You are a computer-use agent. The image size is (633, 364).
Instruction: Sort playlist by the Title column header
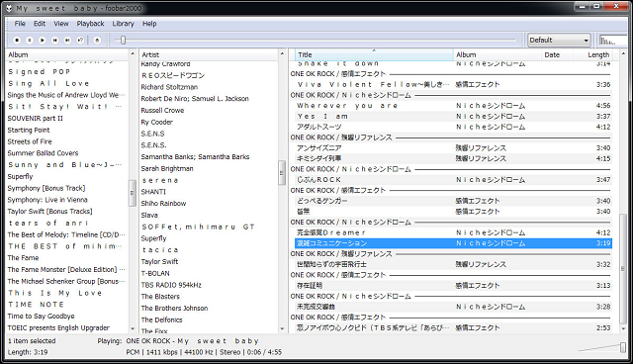tap(374, 54)
